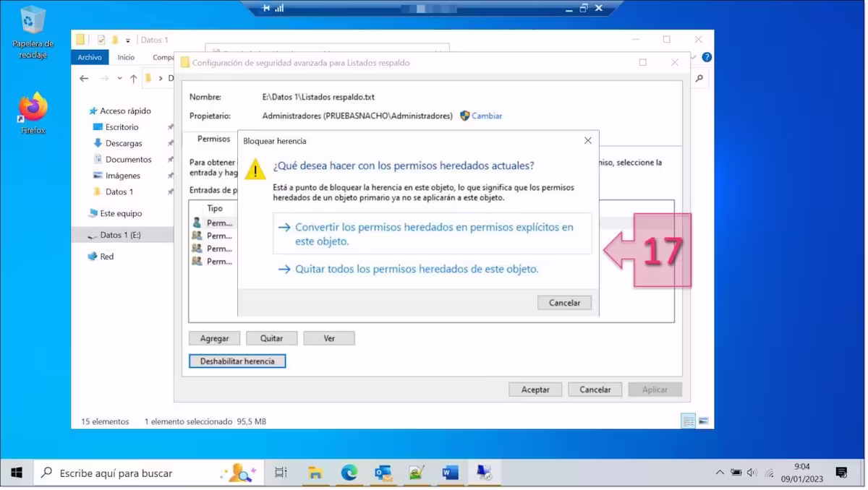Open Word from the taskbar
Image resolution: width=868 pixels, height=490 pixels.
click(450, 473)
